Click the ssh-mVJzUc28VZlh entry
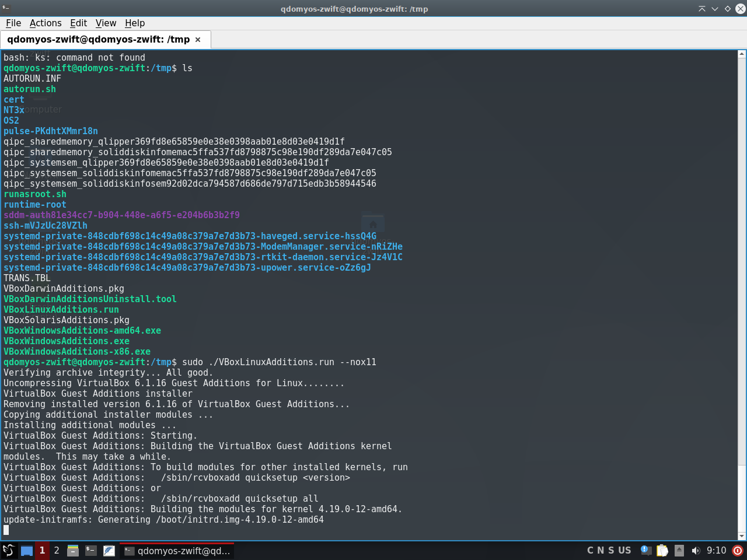 (46, 225)
